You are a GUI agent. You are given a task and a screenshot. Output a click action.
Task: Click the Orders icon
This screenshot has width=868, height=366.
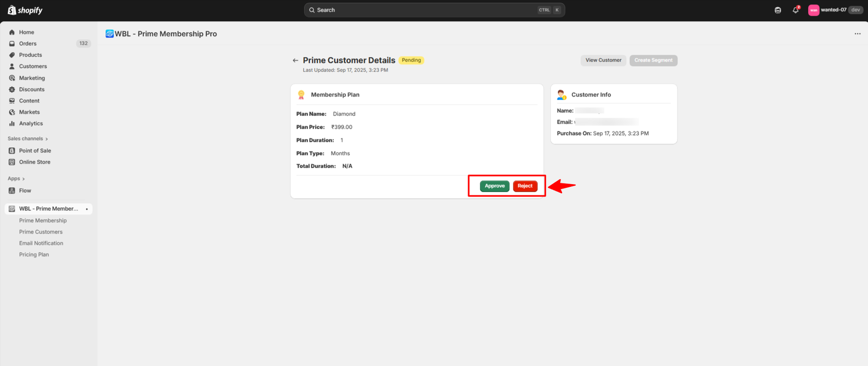pos(12,44)
